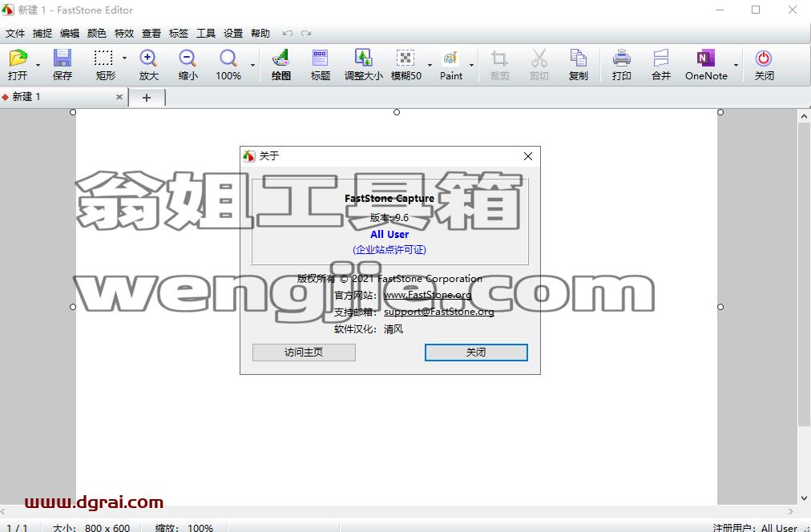Click the support@FastStone.org email link
Screen dimensions: 811x532
point(438,311)
